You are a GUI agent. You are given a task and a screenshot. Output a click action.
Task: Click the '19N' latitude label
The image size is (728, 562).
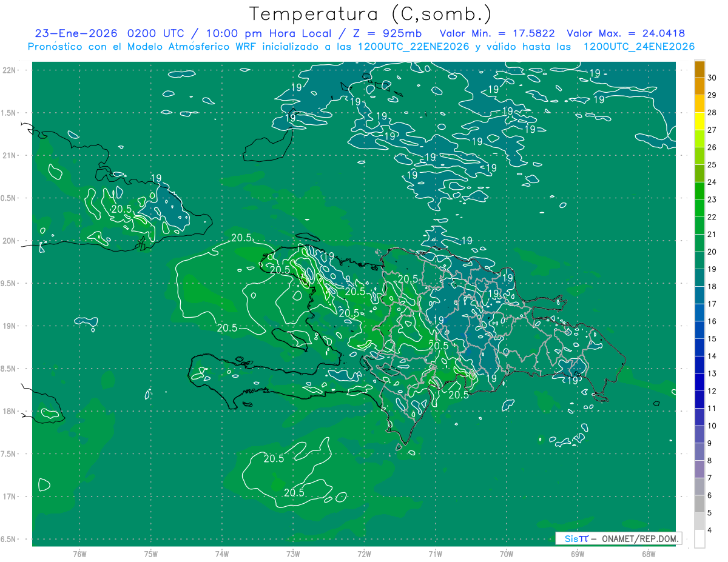coord(9,326)
